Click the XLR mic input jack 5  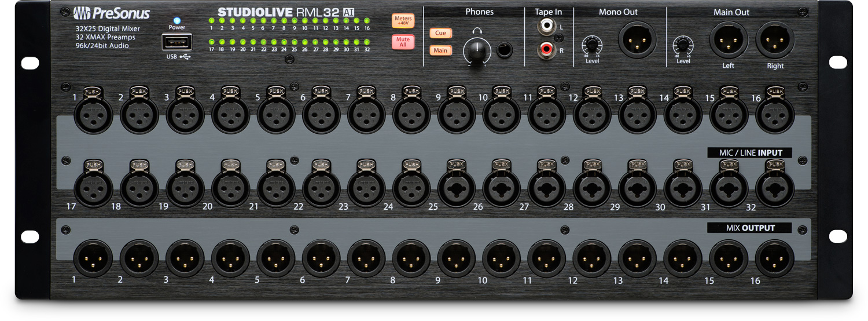(x=276, y=114)
